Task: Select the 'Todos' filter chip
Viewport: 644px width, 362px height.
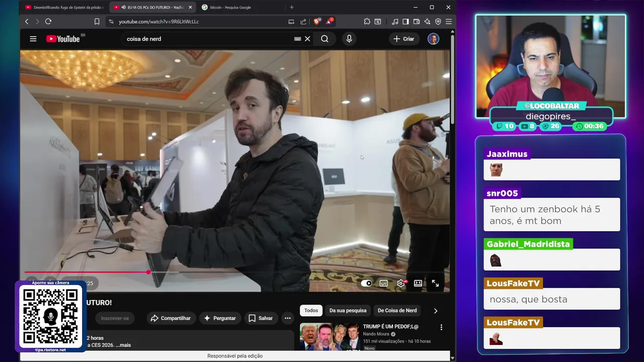Action: (311, 311)
